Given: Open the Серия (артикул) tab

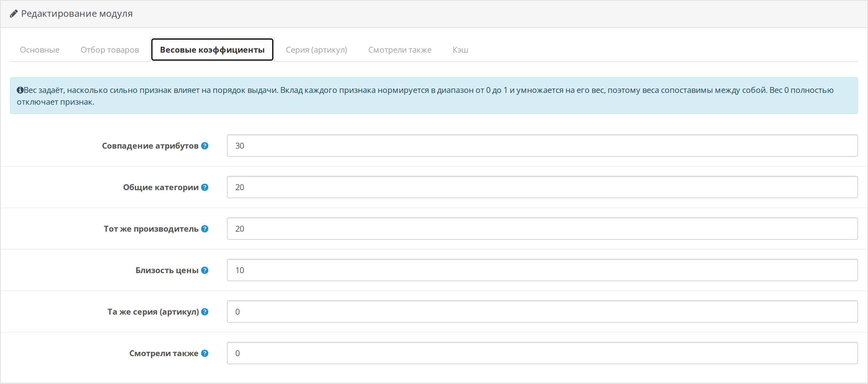Looking at the screenshot, I should (x=317, y=50).
